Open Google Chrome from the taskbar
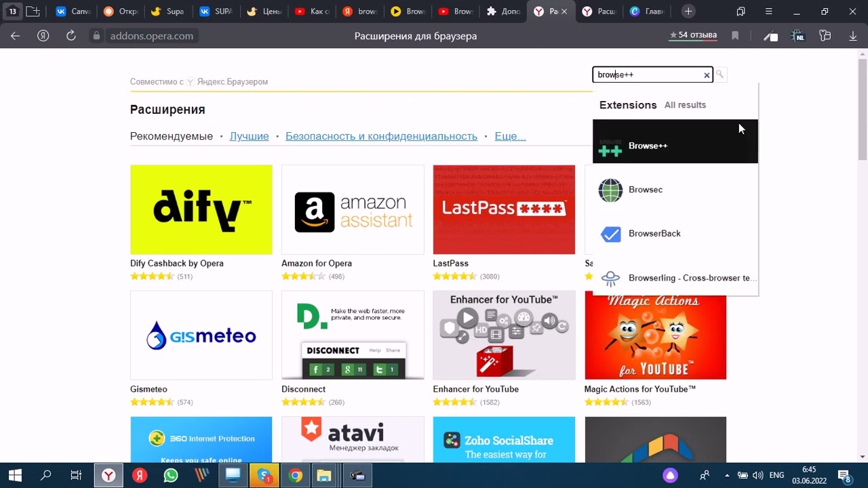Viewport: 868px width, 488px height. click(x=295, y=475)
